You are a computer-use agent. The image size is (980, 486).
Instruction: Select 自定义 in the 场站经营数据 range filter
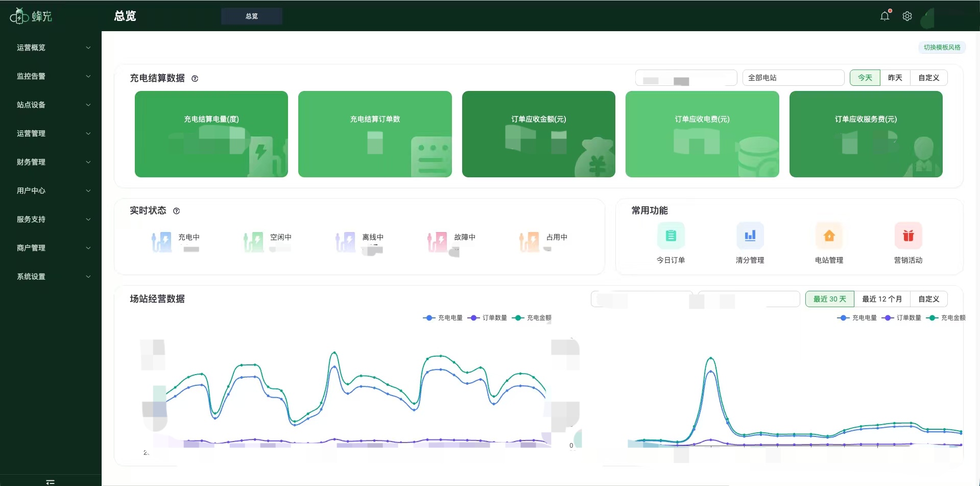coord(928,299)
